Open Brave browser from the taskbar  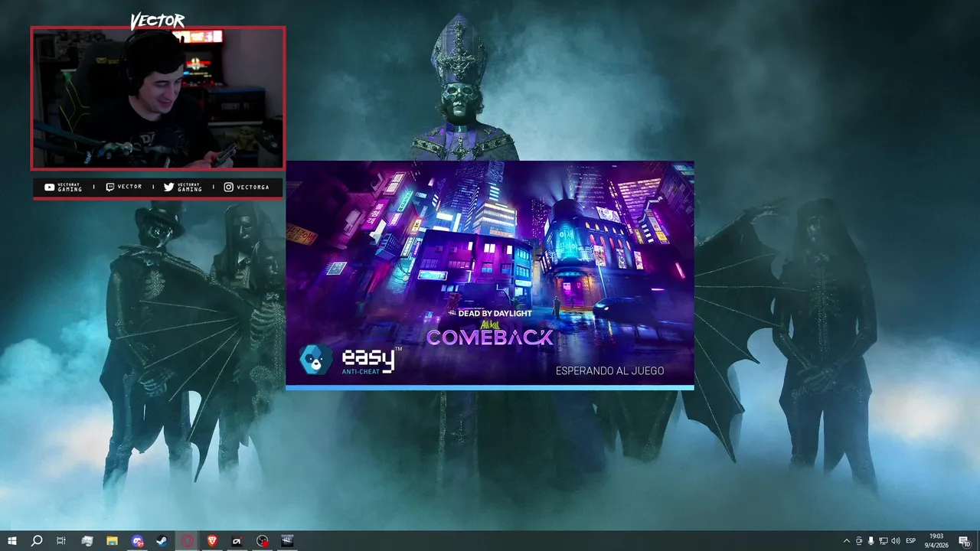coord(212,541)
